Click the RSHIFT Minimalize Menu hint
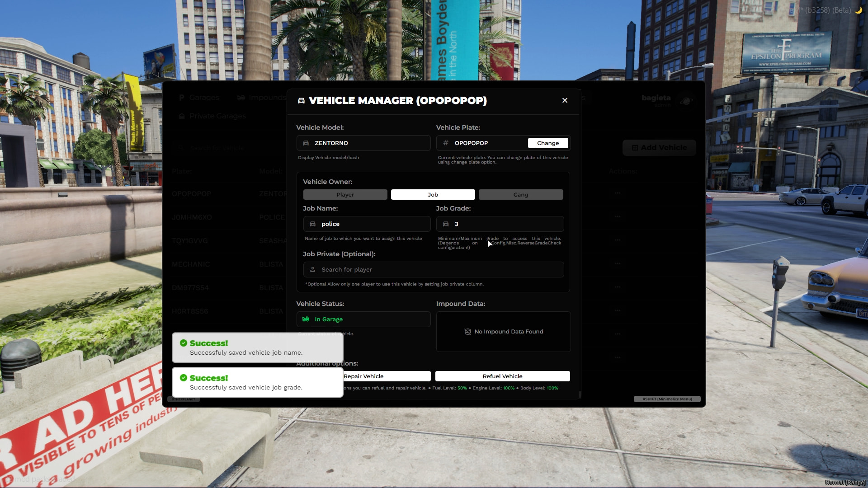The image size is (868, 488). click(667, 399)
